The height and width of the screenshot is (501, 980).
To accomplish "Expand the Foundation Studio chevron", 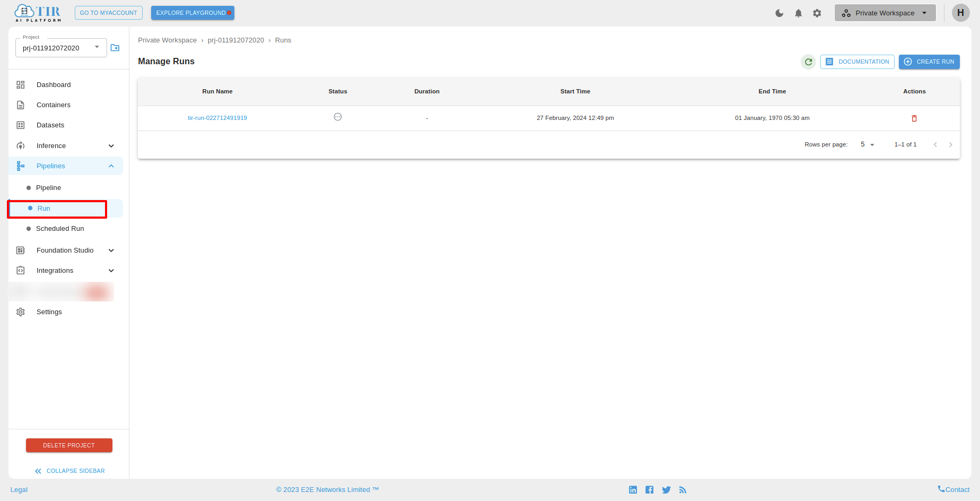I will [x=111, y=250].
